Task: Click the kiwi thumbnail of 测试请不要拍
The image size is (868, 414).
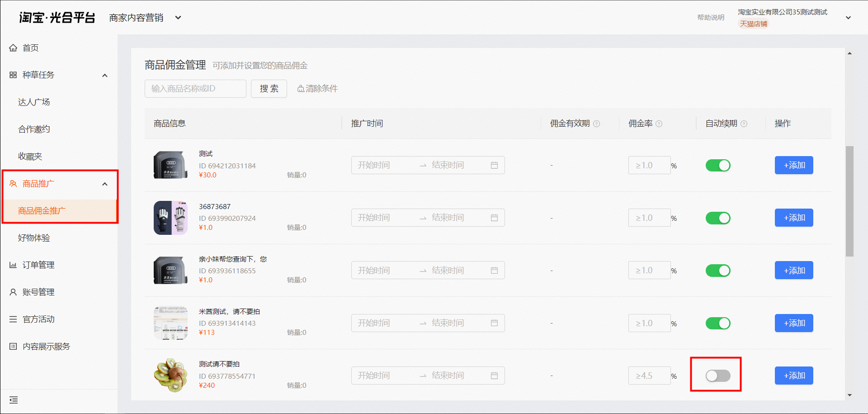Action: 171,375
